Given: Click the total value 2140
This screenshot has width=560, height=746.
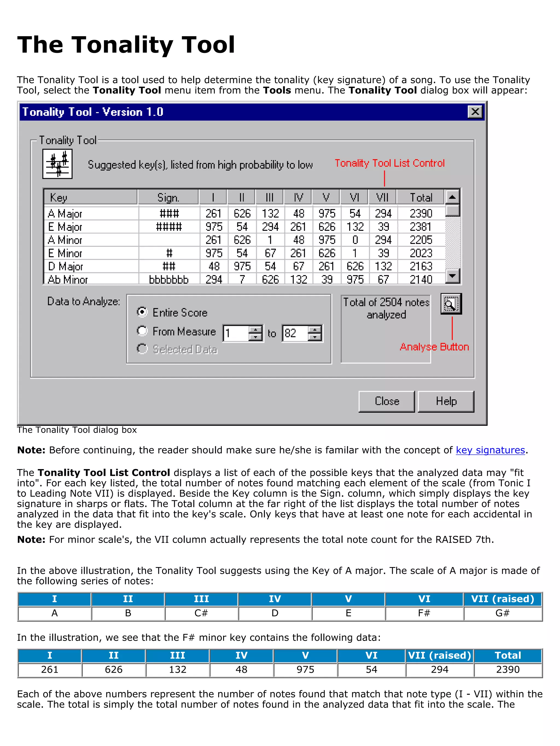Looking at the screenshot, I should (421, 279).
